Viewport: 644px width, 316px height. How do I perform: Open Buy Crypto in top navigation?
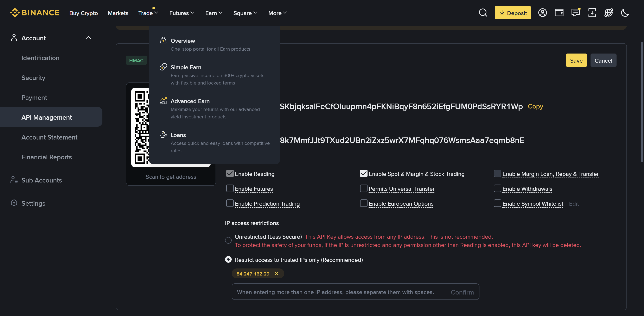(83, 13)
